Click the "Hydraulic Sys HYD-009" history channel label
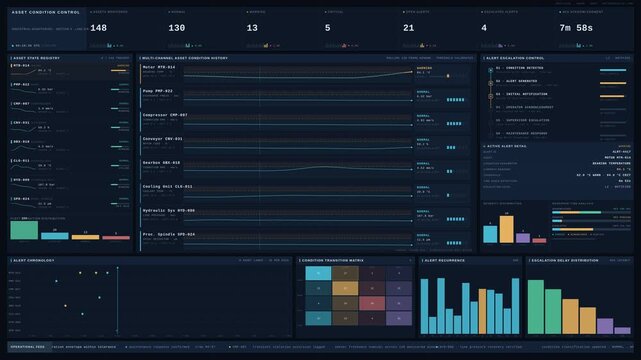 pyautogui.click(x=168, y=210)
